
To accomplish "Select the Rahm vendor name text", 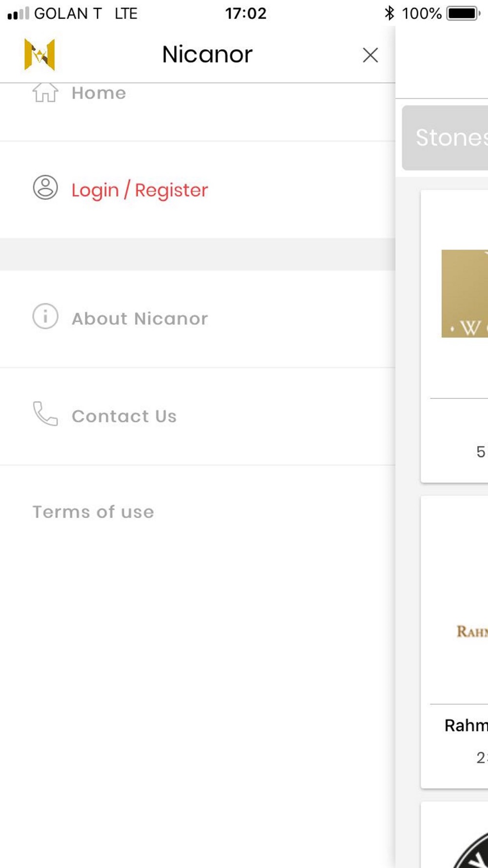I will point(466,725).
